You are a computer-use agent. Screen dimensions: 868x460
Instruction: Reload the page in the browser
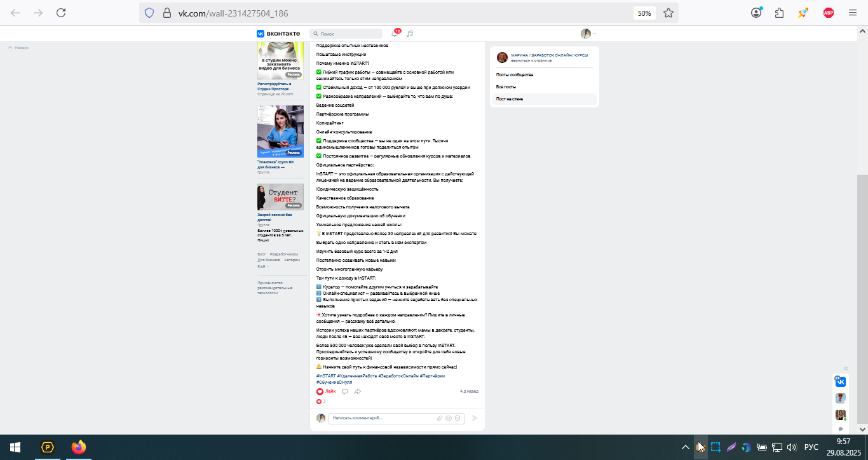pos(61,13)
